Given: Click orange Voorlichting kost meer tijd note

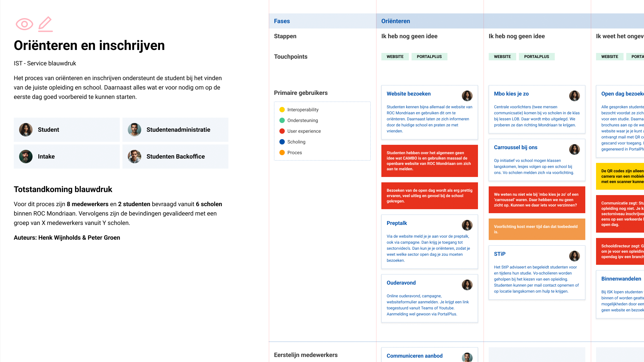Looking at the screenshot, I should 537,229.
